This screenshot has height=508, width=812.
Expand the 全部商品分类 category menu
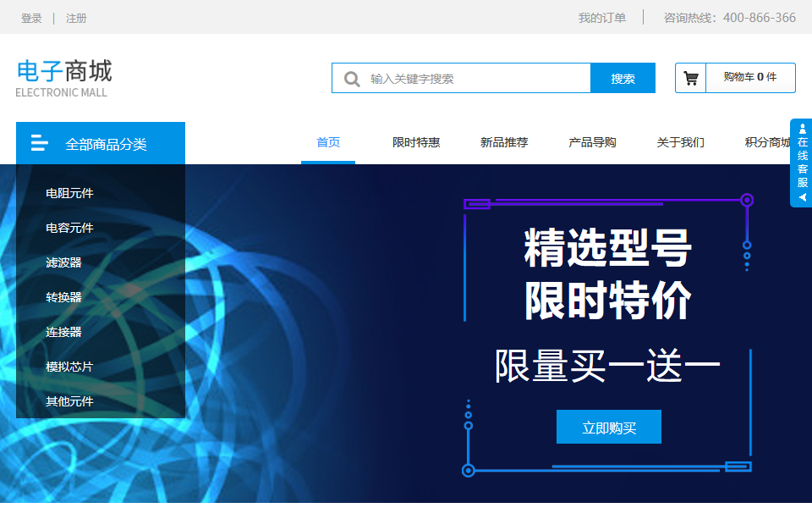(x=106, y=144)
